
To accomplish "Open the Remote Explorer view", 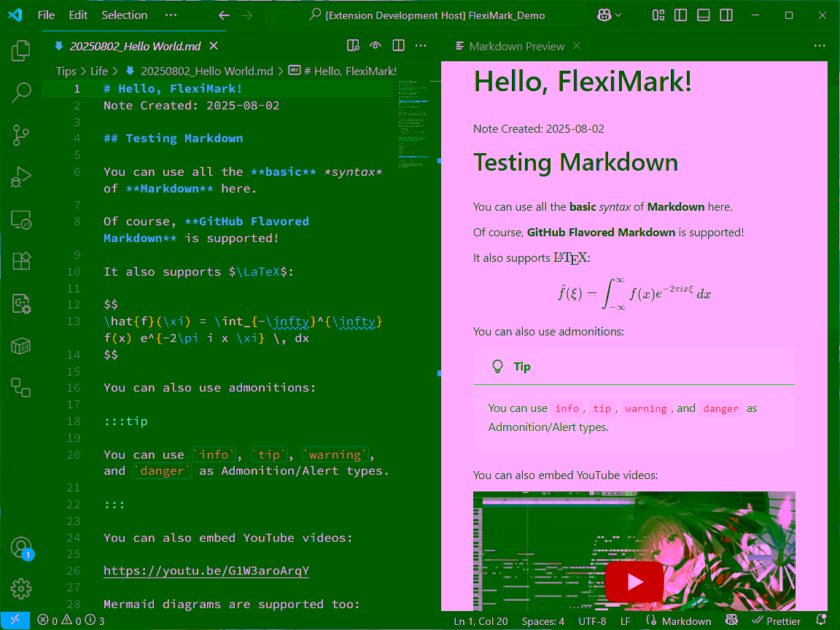I will click(21, 219).
